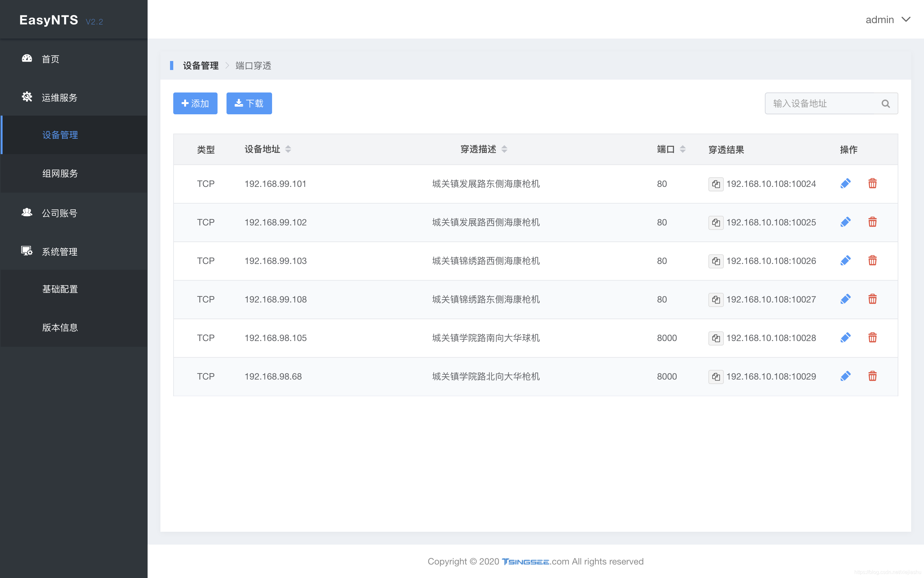Click the 首页 dashboard icon
The width and height of the screenshot is (924, 578).
[27, 58]
